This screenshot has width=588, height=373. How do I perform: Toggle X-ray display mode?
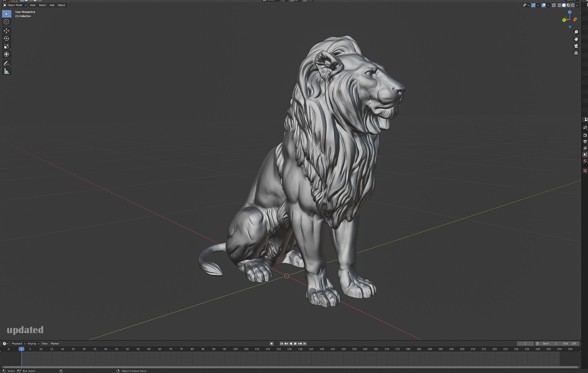(x=554, y=5)
